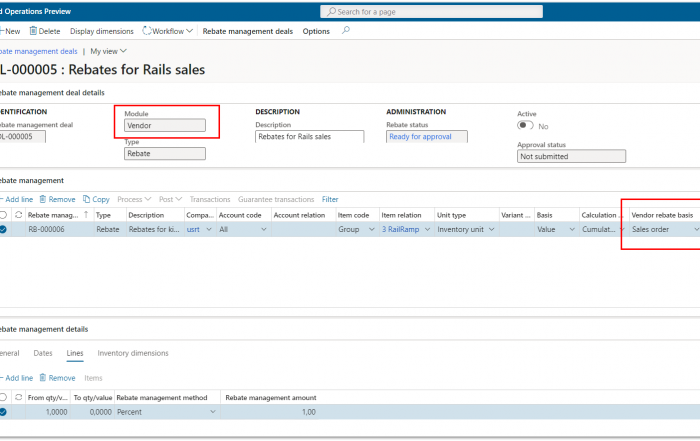700x441 pixels.
Task: Switch to the Inventory dimensions tab
Action: [x=133, y=353]
